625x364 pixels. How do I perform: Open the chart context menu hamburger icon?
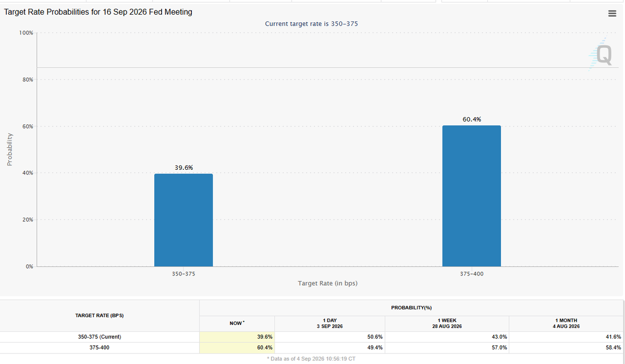612,14
